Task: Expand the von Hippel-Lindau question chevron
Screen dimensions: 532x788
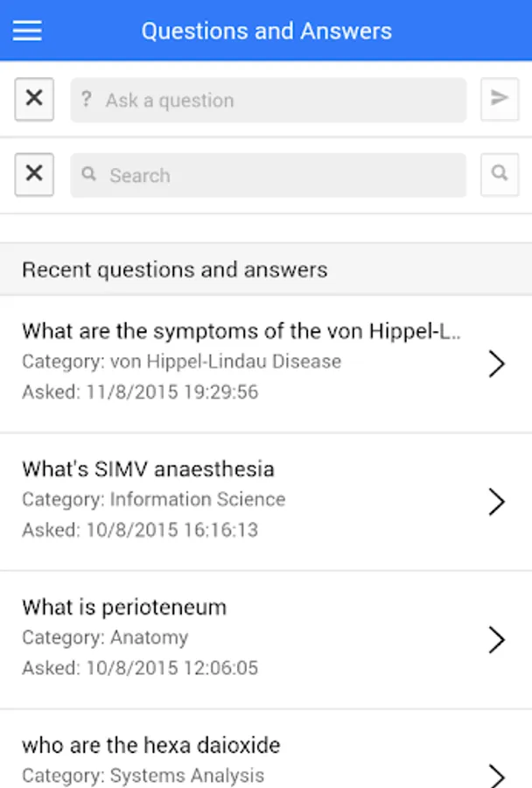Action: [496, 362]
